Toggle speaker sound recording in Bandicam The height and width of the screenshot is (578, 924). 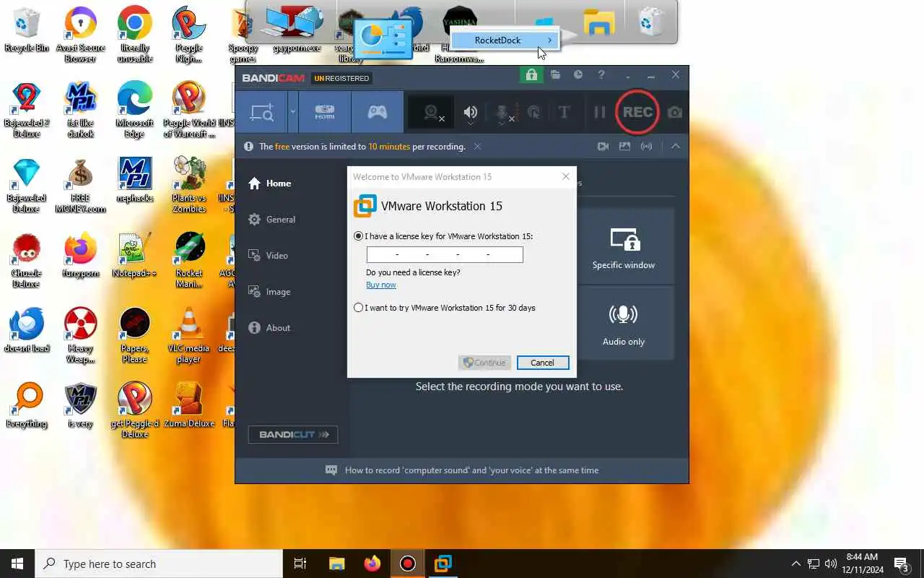471,113
